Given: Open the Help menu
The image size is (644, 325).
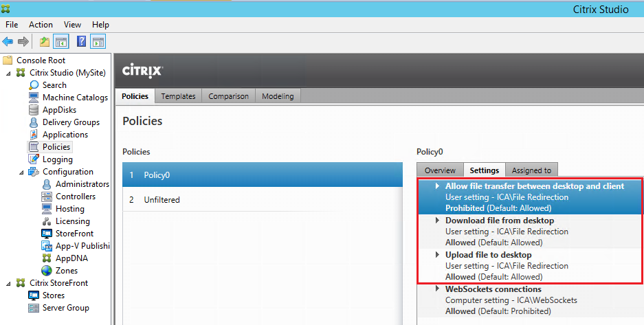Looking at the screenshot, I should (x=100, y=25).
